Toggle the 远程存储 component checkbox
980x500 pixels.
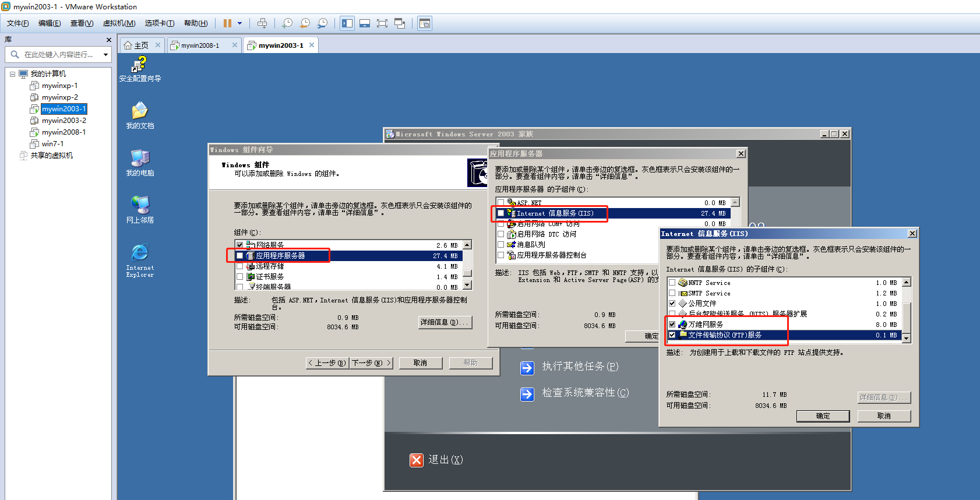click(239, 266)
